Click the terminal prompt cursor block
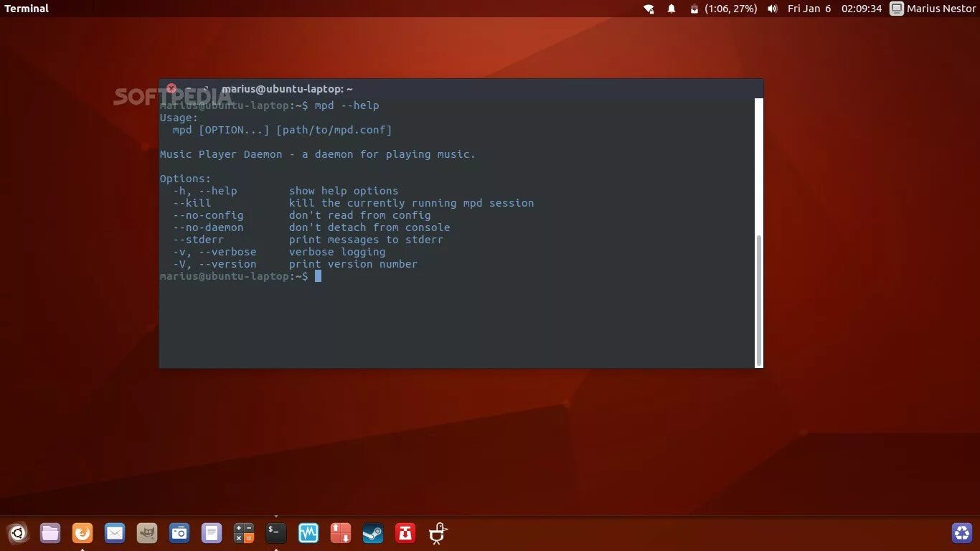 [318, 276]
